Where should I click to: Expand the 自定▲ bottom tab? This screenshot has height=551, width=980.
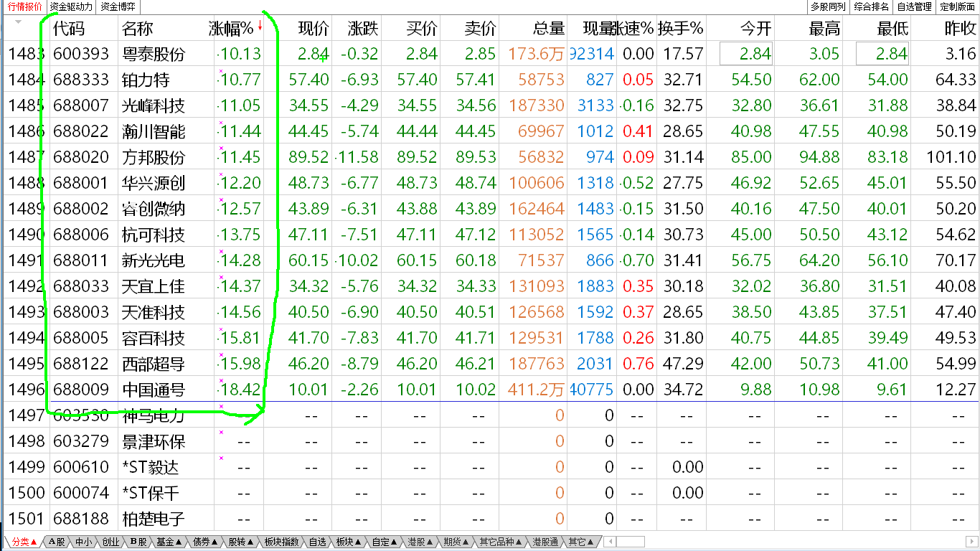coord(385,542)
